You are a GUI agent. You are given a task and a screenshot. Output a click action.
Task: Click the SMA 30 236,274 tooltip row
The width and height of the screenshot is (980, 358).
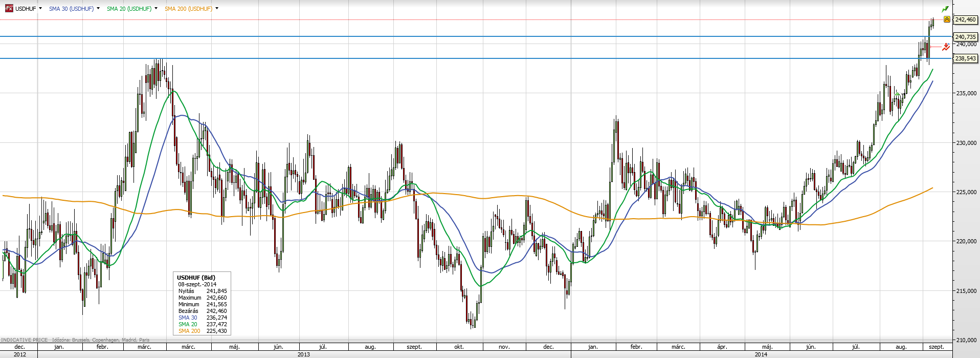point(203,318)
